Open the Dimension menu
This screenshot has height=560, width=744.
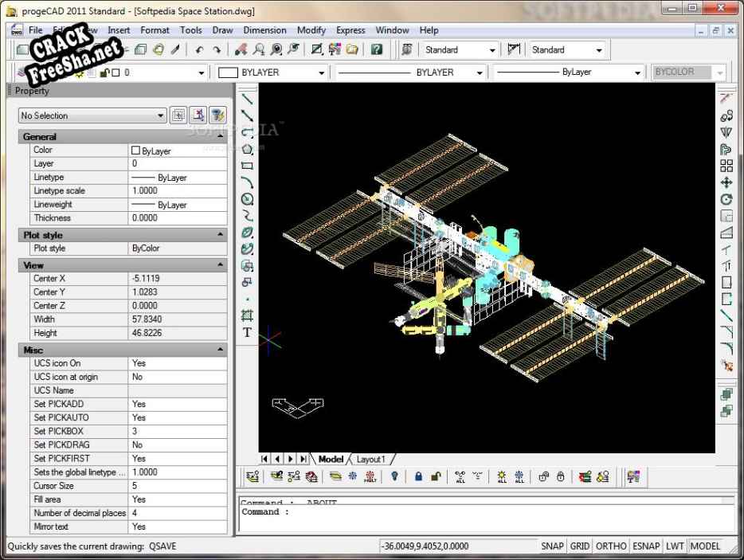click(264, 30)
